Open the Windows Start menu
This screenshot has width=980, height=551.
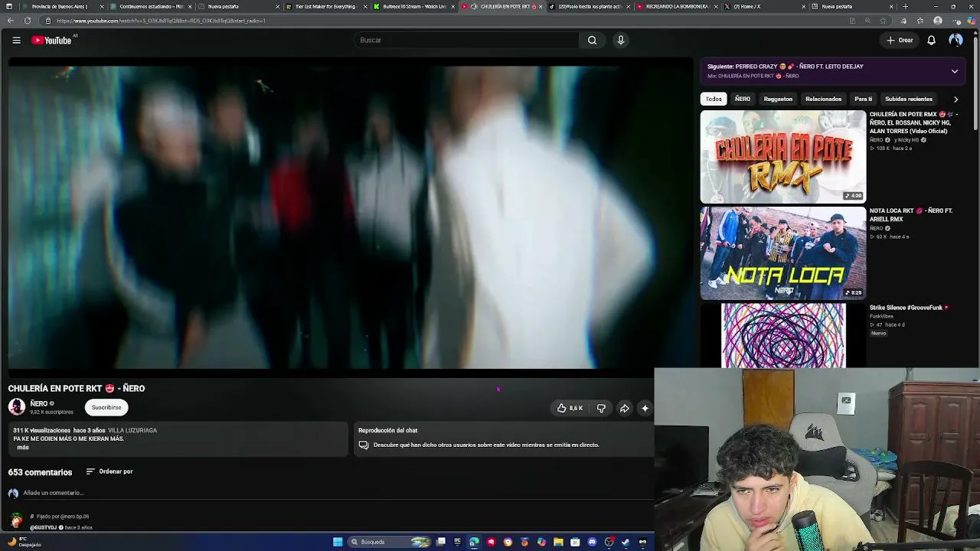point(338,542)
